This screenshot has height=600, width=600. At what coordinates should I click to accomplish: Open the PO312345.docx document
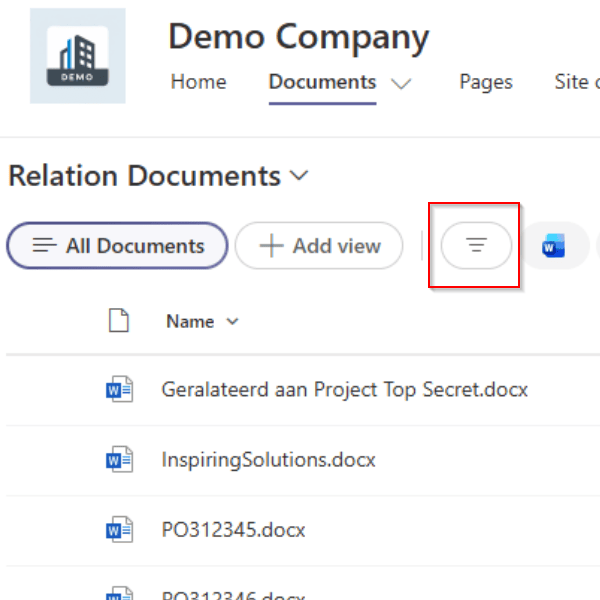[x=233, y=529]
